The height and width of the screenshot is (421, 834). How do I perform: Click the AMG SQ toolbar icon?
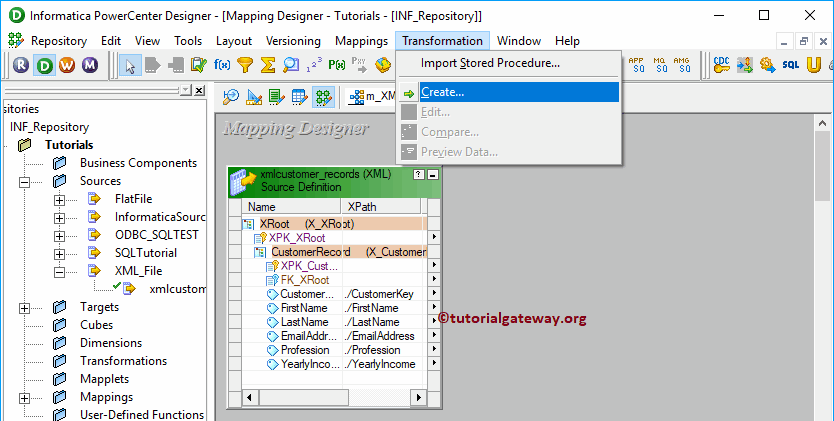[682, 65]
